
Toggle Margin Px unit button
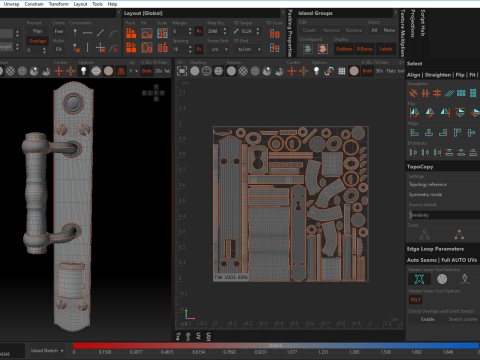[199, 31]
